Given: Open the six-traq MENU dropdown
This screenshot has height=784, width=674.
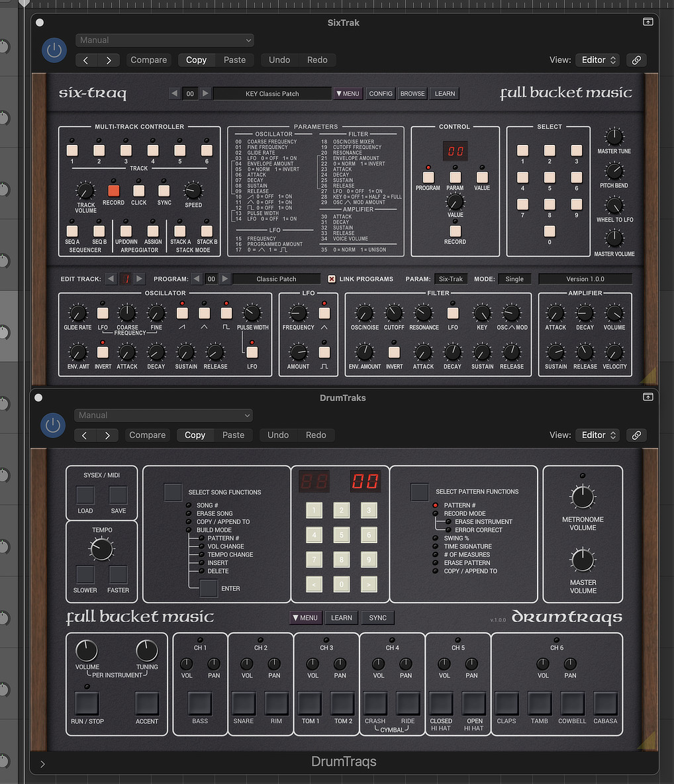Looking at the screenshot, I should [x=348, y=93].
